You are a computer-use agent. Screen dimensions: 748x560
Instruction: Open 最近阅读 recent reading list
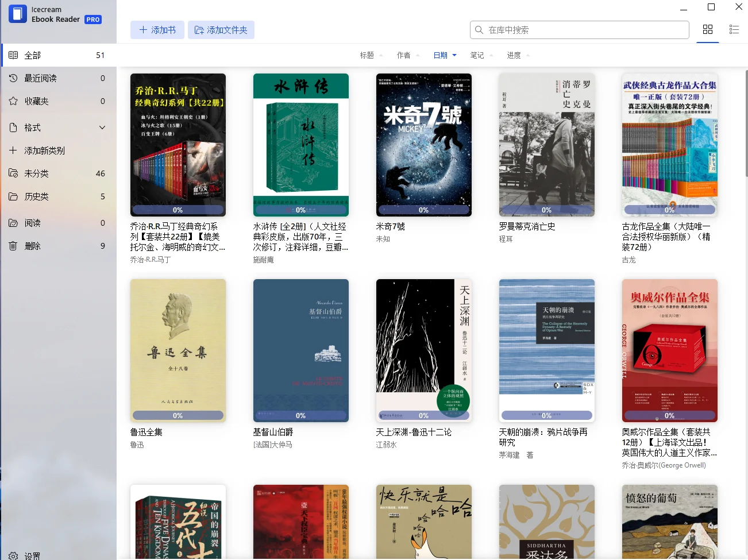pos(58,78)
